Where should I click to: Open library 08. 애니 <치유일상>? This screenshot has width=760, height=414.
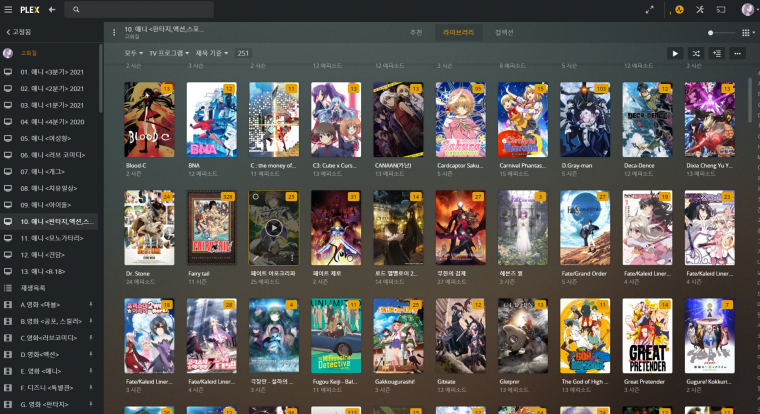(x=48, y=188)
